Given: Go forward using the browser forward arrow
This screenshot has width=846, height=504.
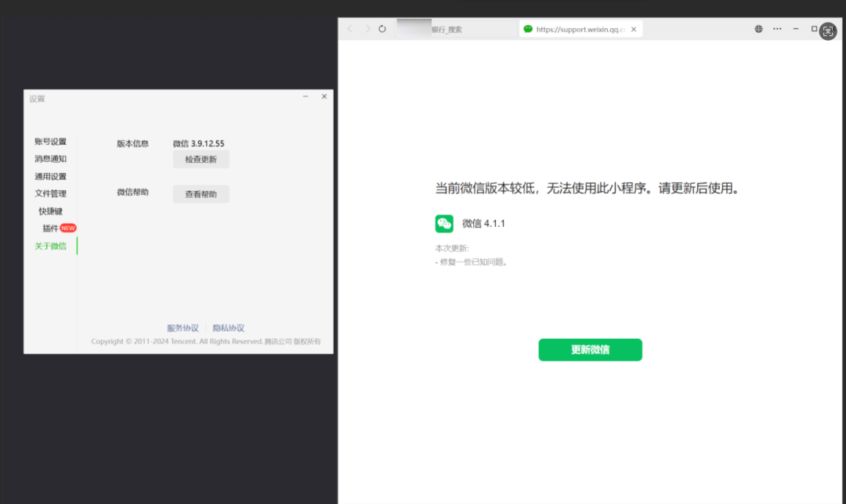Looking at the screenshot, I should click(x=367, y=29).
